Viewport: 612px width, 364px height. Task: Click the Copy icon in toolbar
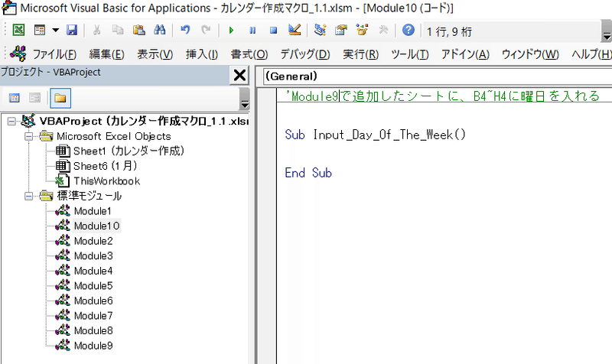(118, 30)
